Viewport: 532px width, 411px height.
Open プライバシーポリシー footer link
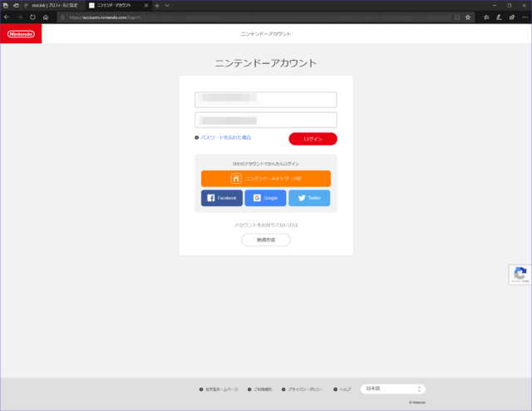[x=305, y=389]
